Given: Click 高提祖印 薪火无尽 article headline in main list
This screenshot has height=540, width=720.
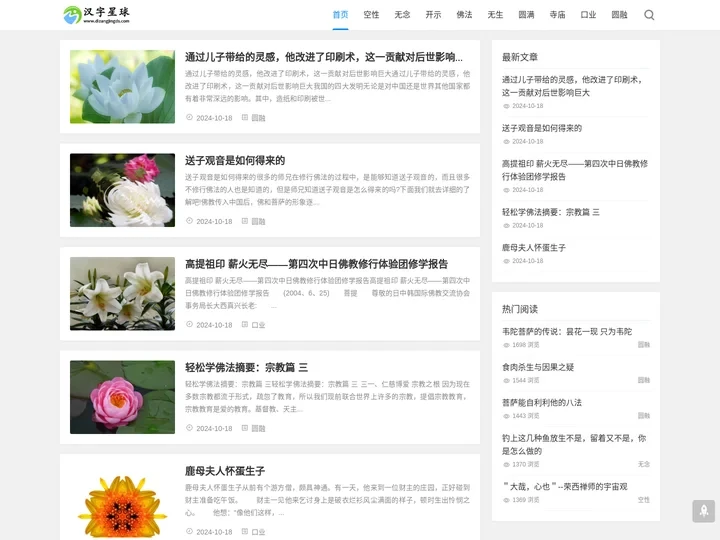Looking at the screenshot, I should coord(316,264).
